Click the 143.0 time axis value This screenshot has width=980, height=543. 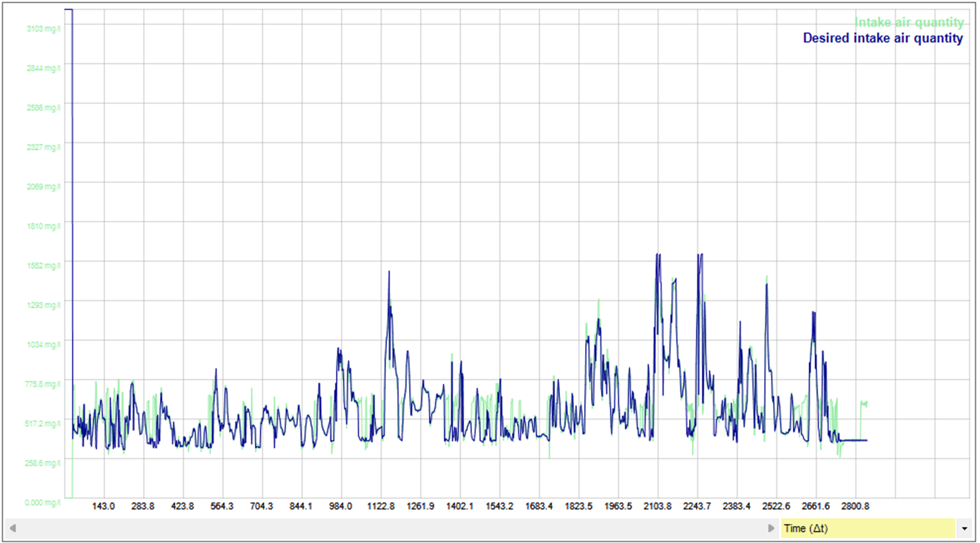(104, 506)
